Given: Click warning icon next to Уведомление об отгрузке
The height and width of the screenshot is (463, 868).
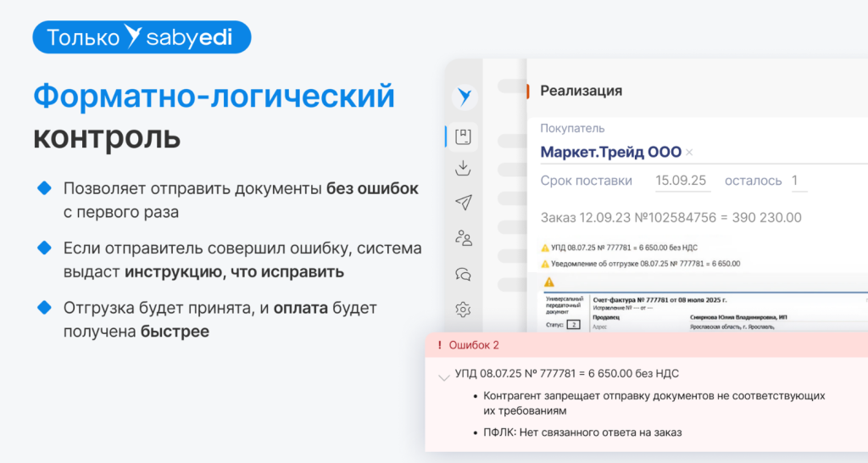Looking at the screenshot, I should tap(545, 265).
